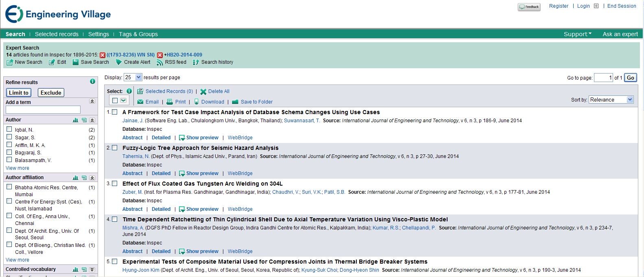Check the Sagar, S. author checkbox
The width and height of the screenshot is (644, 277).
pyautogui.click(x=9, y=137)
